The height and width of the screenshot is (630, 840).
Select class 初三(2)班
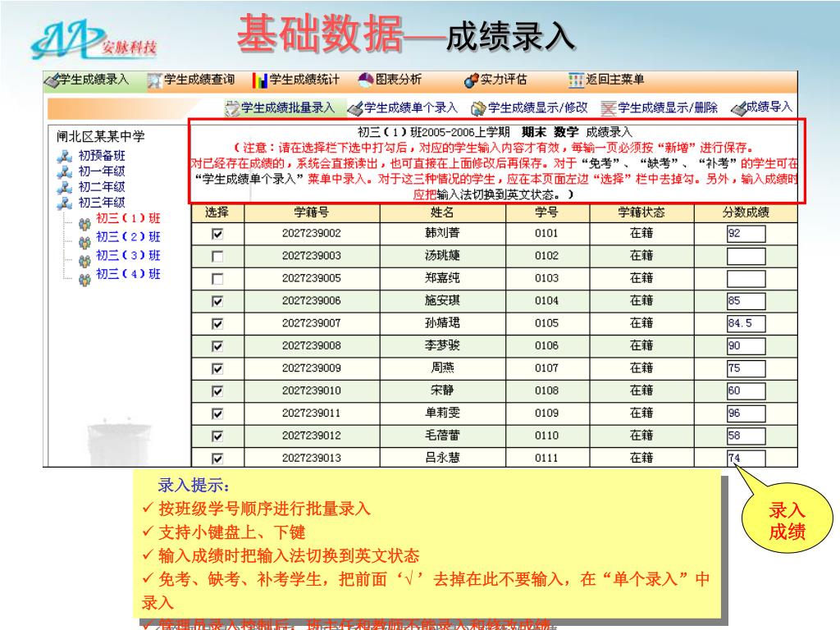(128, 237)
